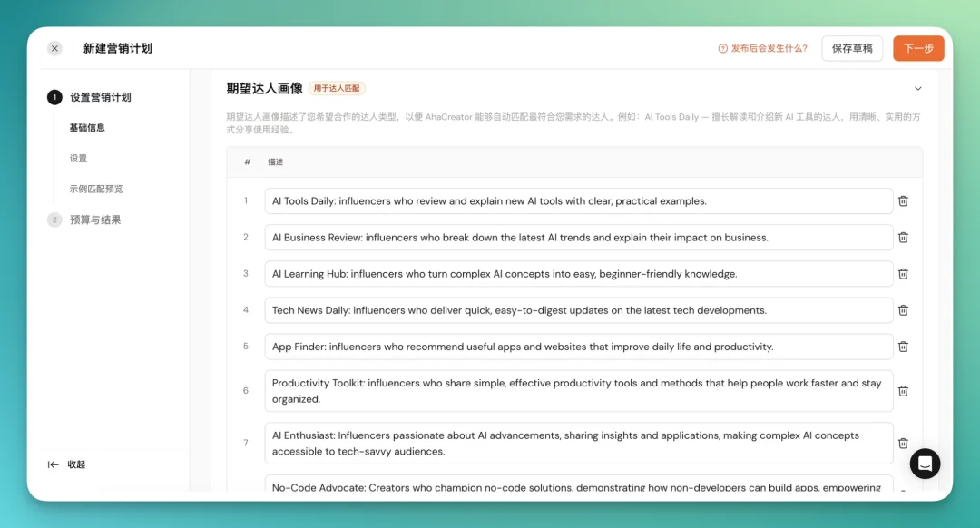Delete the AI Tools Daily row

903,200
